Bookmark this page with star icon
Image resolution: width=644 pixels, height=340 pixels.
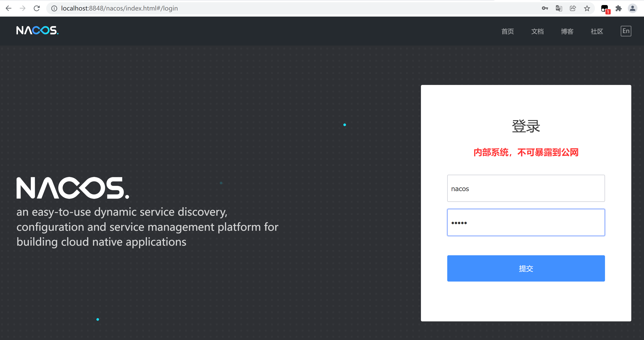(587, 8)
